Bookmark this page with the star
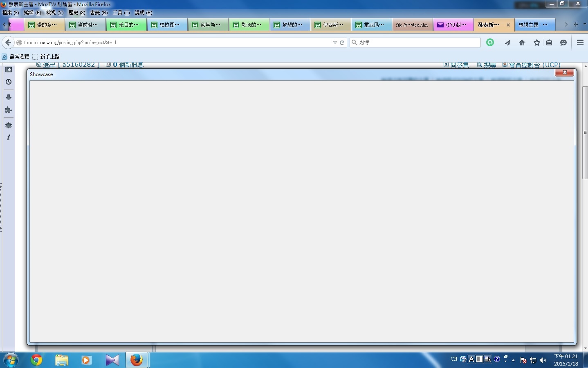Screen dimensions: 588x368 click(x=537, y=43)
